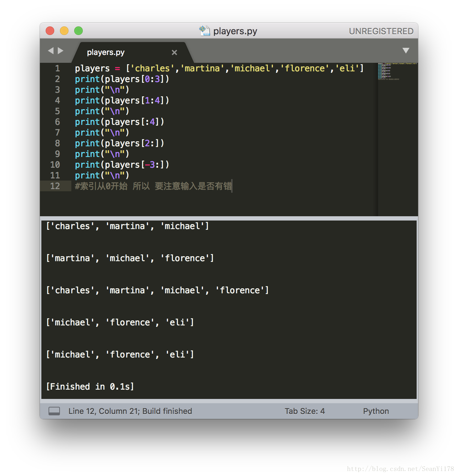This screenshot has height=476, width=458.
Task: Open the tab list dropdown triangle
Action: 406,50
